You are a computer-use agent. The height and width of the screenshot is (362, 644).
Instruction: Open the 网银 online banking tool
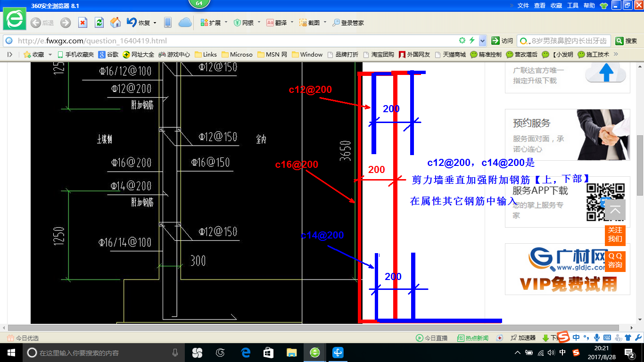coord(244,23)
